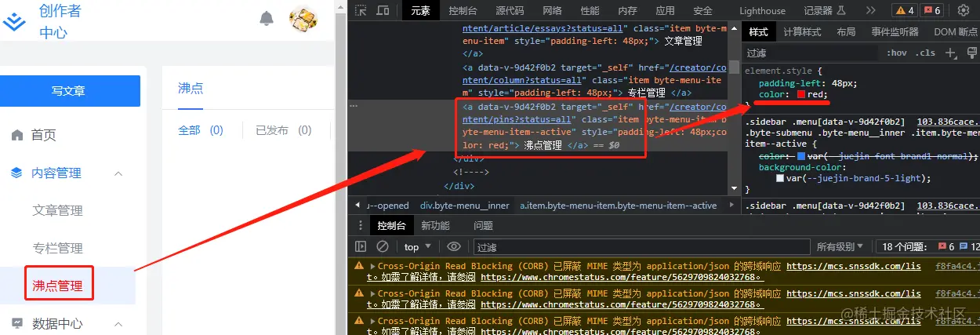The height and width of the screenshot is (335, 980).
Task: Toggle the .cls class editor
Action: [x=926, y=53]
